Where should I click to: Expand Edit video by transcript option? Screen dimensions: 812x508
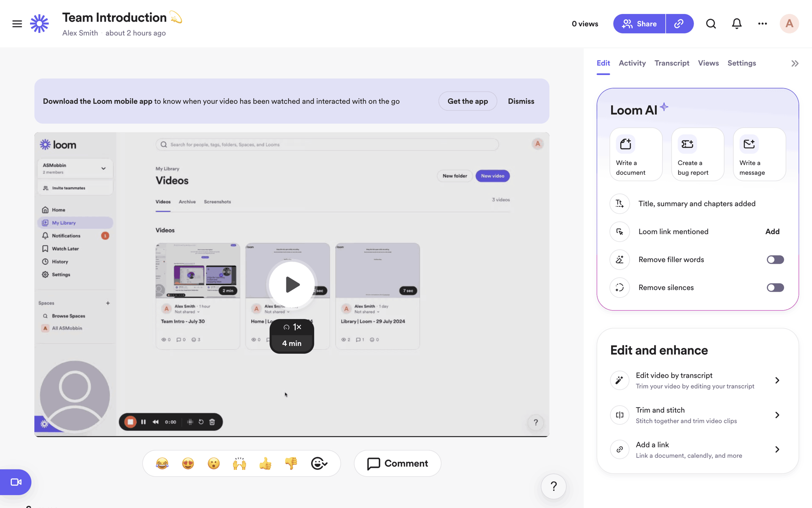[777, 380]
